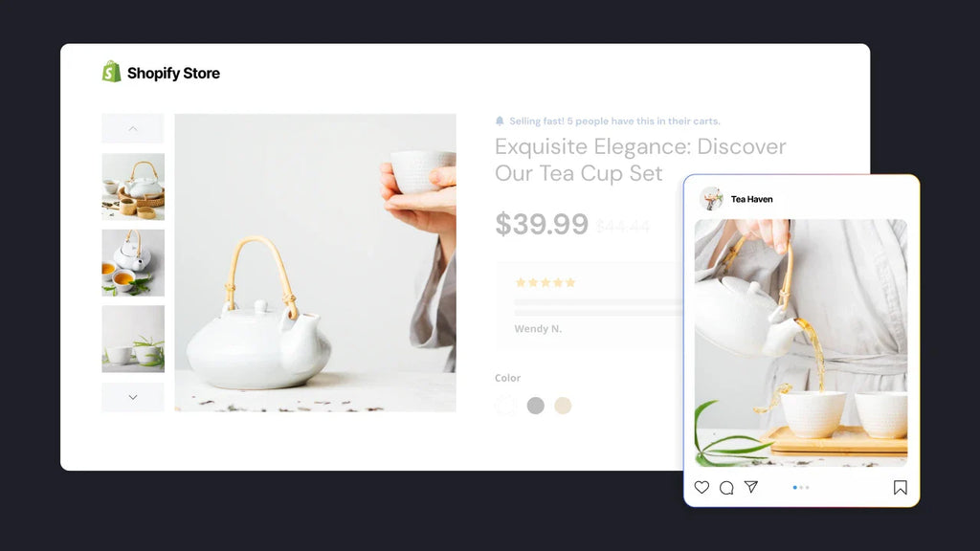This screenshot has width=980, height=551.
Task: Select the teapot with tea cups thumbnail
Action: click(133, 262)
